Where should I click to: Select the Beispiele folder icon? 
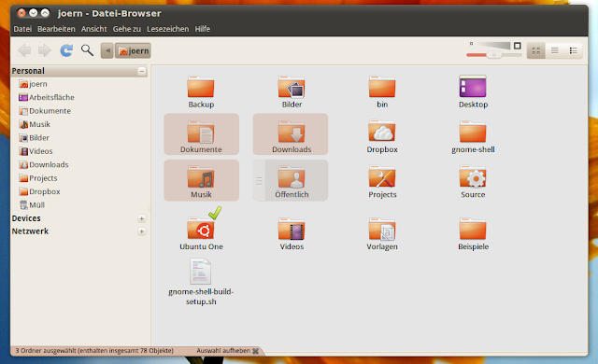coord(473,229)
